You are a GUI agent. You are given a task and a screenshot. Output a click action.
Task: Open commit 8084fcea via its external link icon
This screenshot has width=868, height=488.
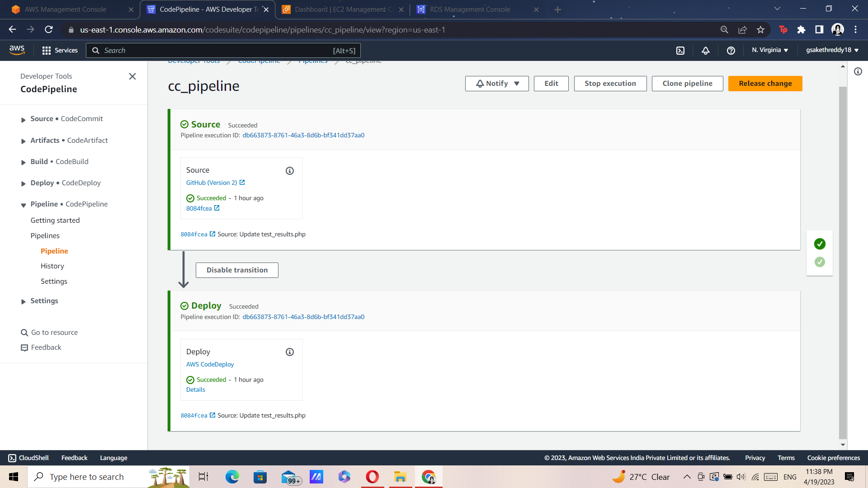click(217, 208)
